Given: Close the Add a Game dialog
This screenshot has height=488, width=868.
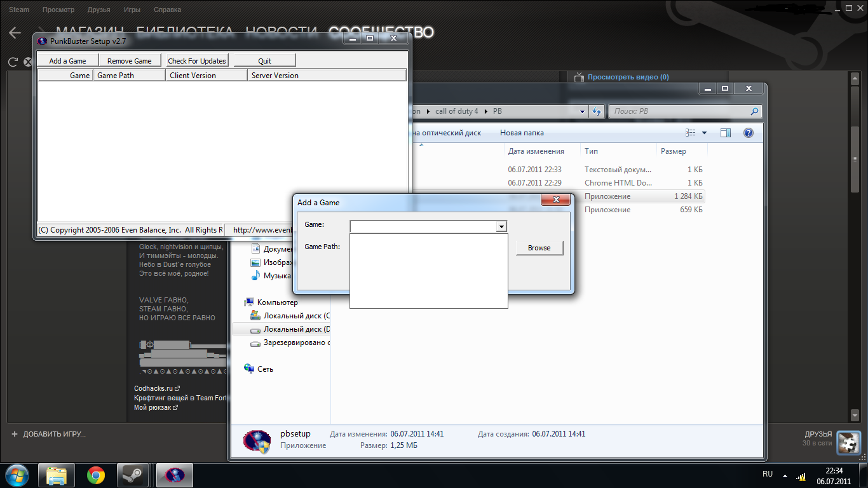Looking at the screenshot, I should [x=555, y=200].
